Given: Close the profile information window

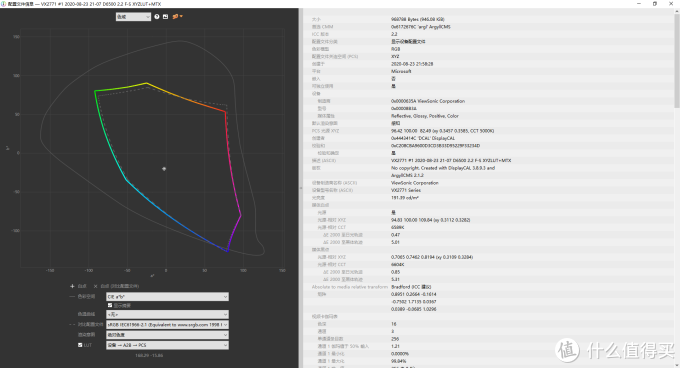Looking at the screenshot, I should [x=671, y=3].
